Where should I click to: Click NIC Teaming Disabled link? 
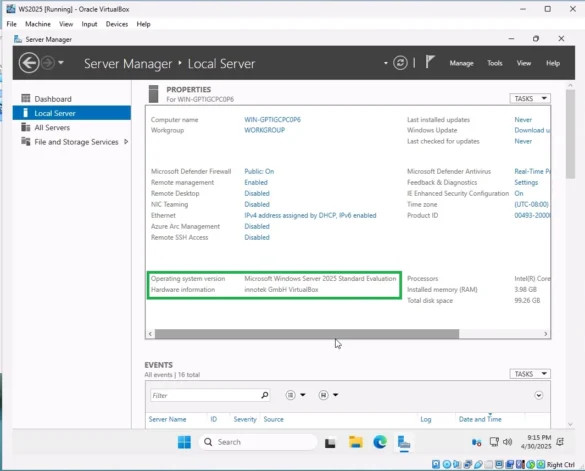(x=257, y=204)
